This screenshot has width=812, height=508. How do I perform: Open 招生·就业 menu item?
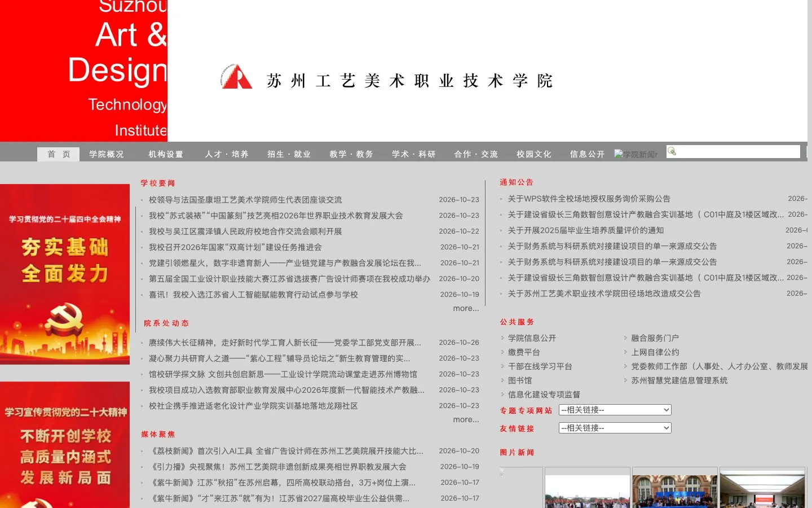289,154
